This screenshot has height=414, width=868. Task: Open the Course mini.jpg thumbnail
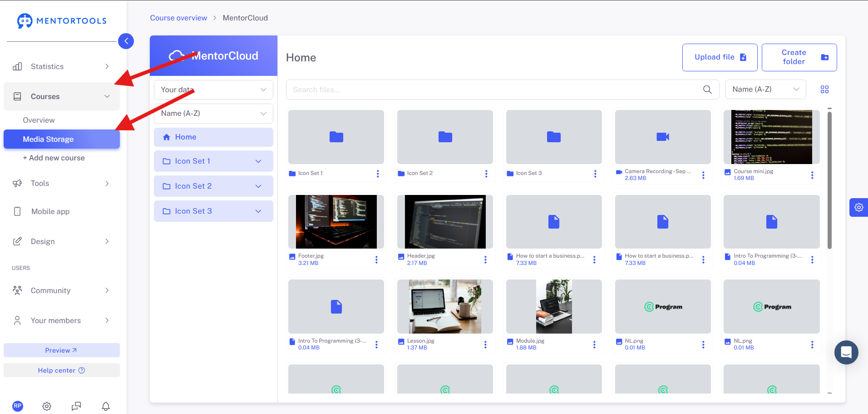point(772,137)
